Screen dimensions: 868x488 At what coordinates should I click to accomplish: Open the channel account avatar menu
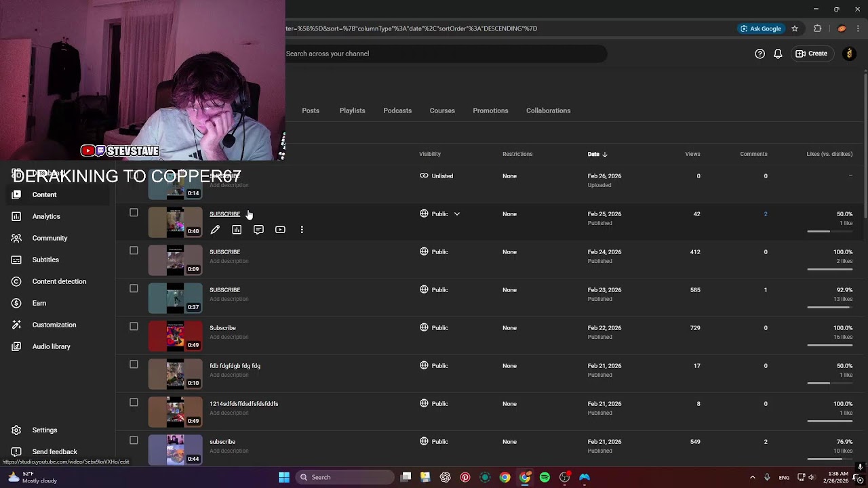tap(849, 54)
